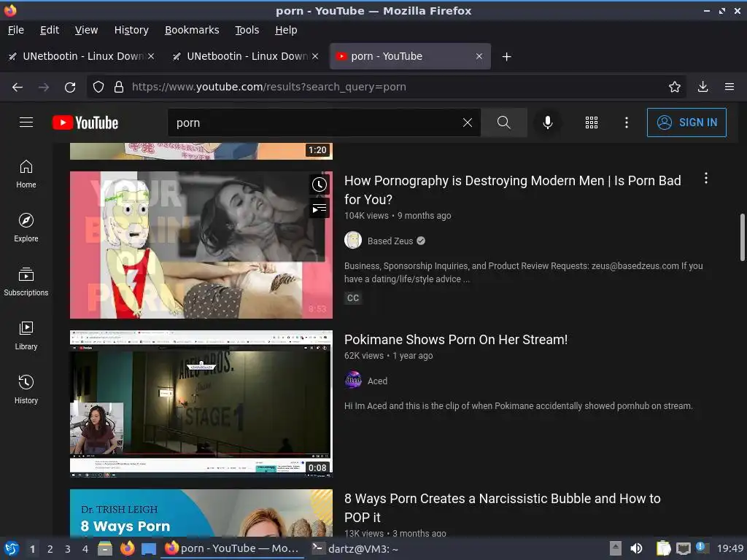
Task: Open the View menu
Action: point(86,30)
